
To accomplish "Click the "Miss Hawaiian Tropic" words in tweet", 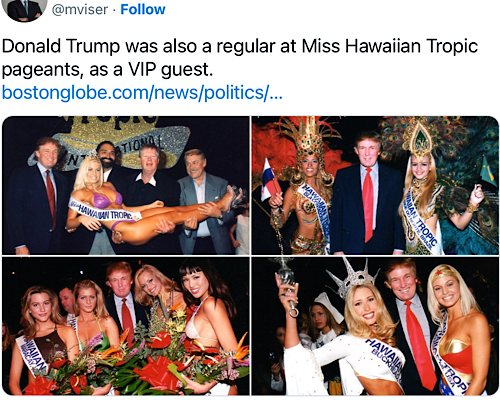I will [x=390, y=46].
